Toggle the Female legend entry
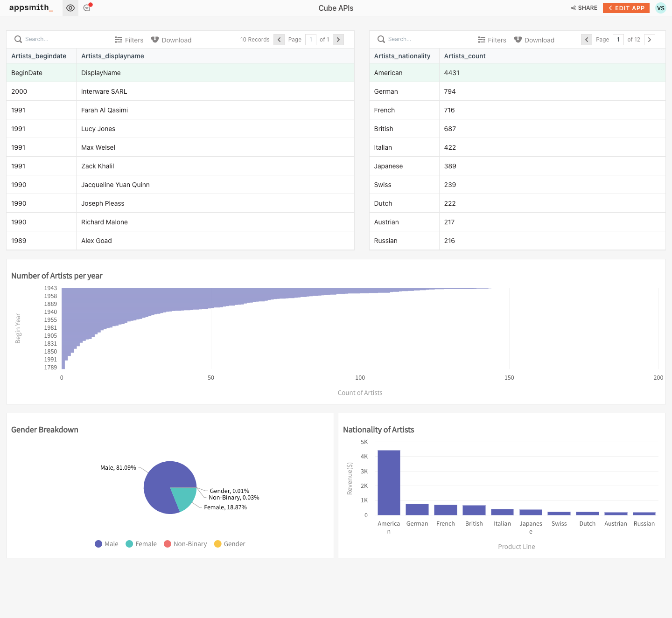The height and width of the screenshot is (618, 672). (141, 543)
